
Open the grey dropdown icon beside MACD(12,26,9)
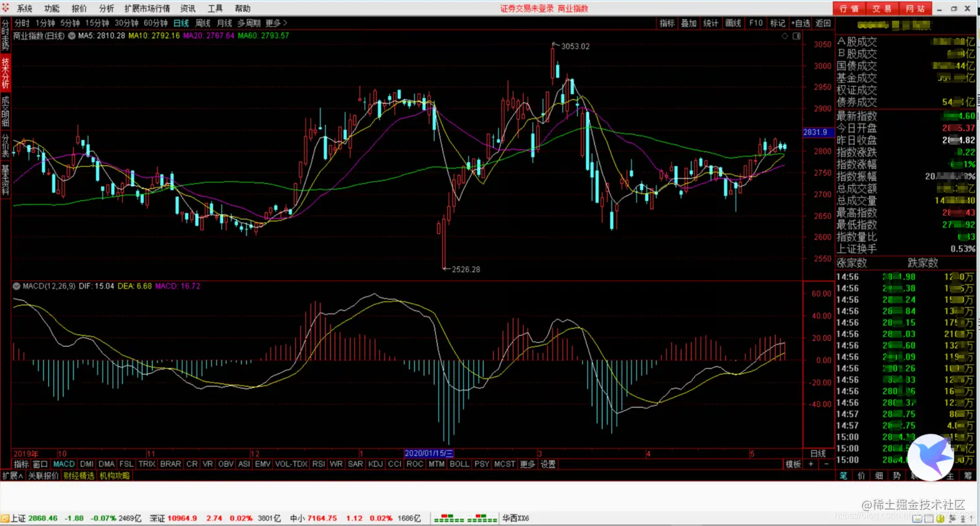pos(17,285)
